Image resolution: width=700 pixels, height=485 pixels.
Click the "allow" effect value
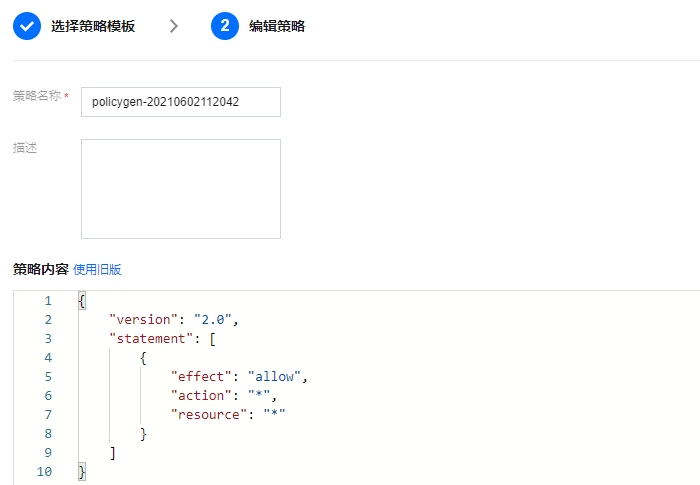[274, 377]
